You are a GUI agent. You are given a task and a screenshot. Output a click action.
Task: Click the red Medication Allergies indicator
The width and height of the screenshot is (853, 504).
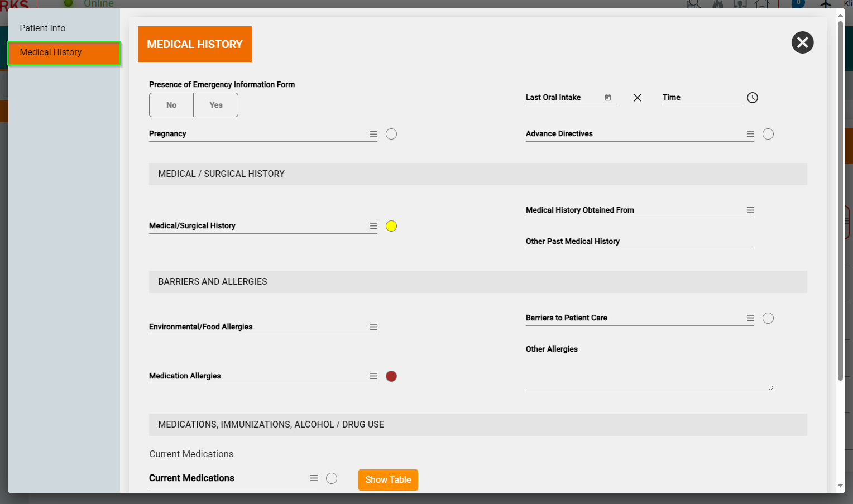[391, 376]
